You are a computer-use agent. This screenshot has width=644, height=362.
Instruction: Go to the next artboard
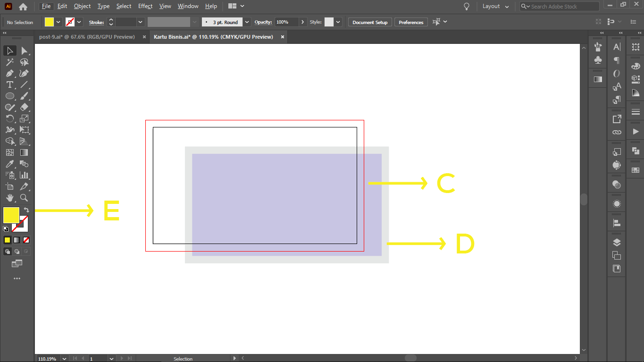(x=121, y=359)
